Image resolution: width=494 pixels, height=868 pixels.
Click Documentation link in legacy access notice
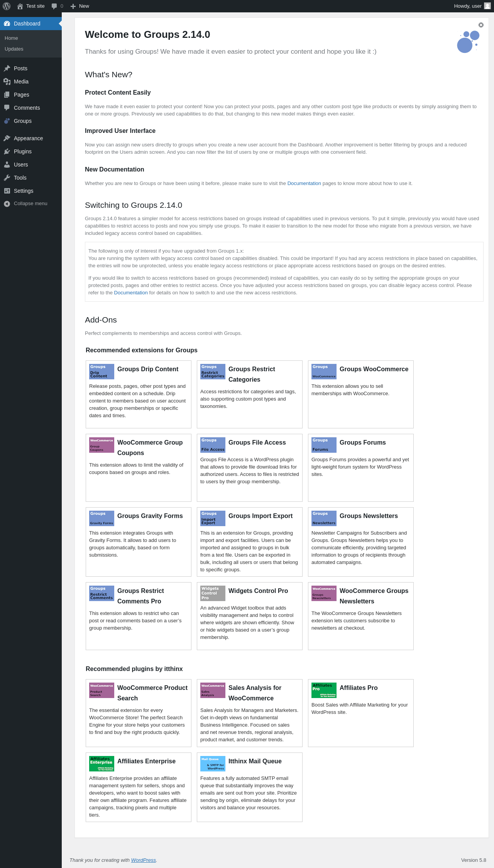pos(131,293)
